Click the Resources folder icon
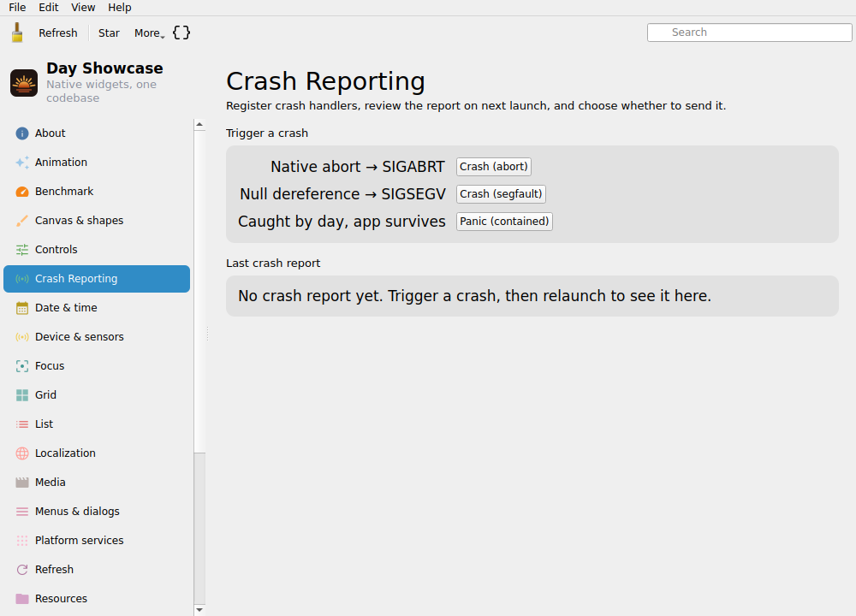This screenshot has width=856, height=616. pos(22,599)
